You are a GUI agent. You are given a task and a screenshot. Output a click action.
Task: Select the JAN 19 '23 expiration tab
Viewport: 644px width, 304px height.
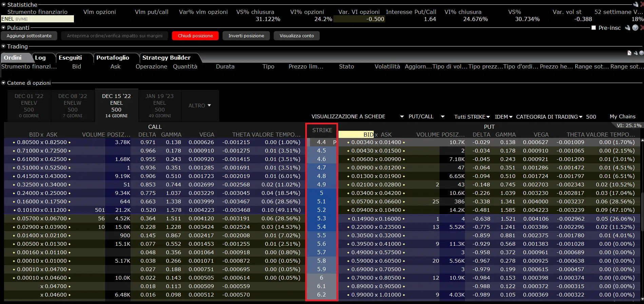[159, 106]
